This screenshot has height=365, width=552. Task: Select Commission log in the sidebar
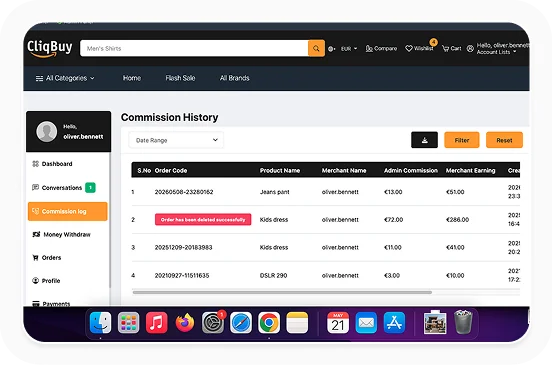point(68,211)
